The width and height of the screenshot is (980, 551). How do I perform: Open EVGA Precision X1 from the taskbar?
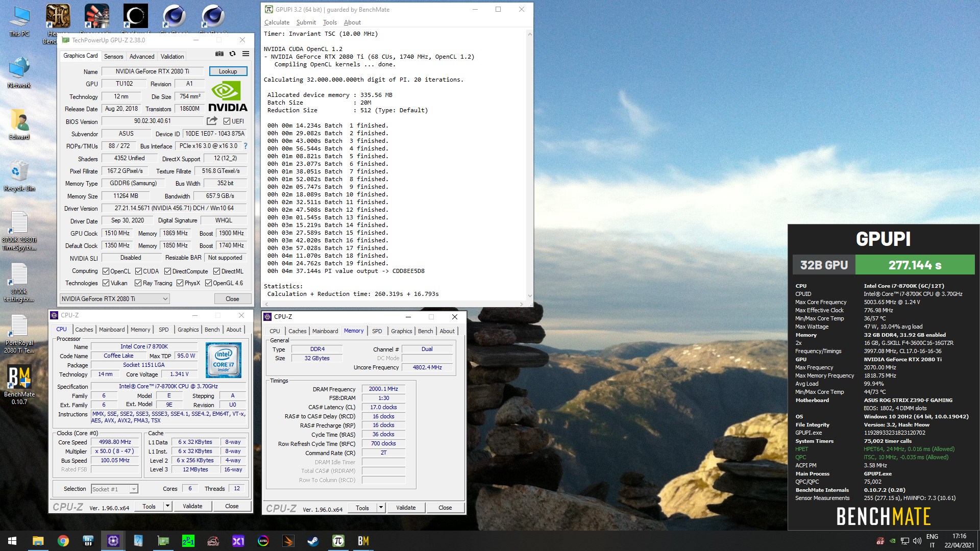point(238,541)
